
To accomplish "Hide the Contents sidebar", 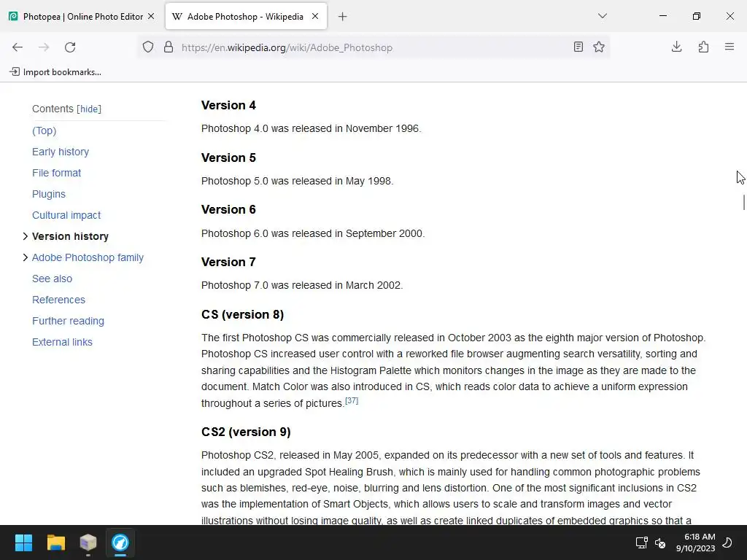I will coord(89,109).
